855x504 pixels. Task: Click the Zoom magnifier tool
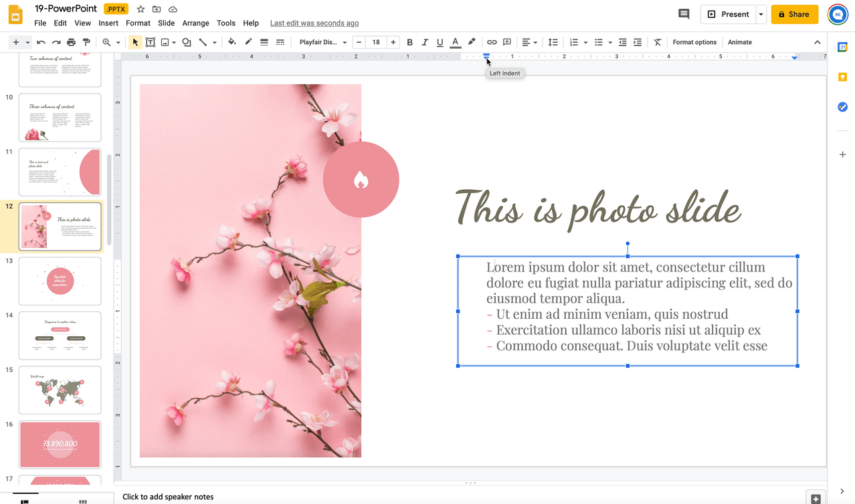point(106,42)
